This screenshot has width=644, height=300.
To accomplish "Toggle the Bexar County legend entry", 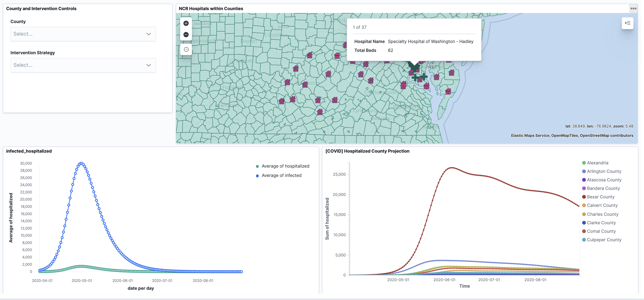I will [x=600, y=197].
